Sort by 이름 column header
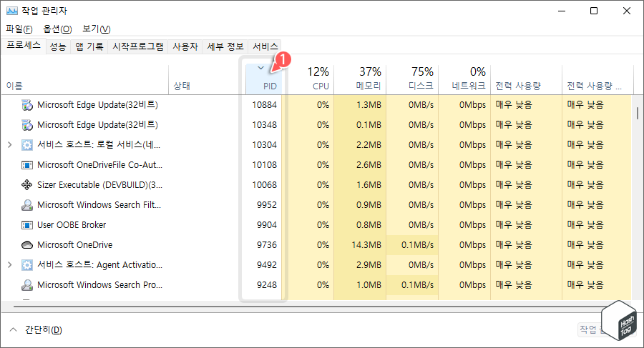The image size is (644, 348). [x=84, y=79]
